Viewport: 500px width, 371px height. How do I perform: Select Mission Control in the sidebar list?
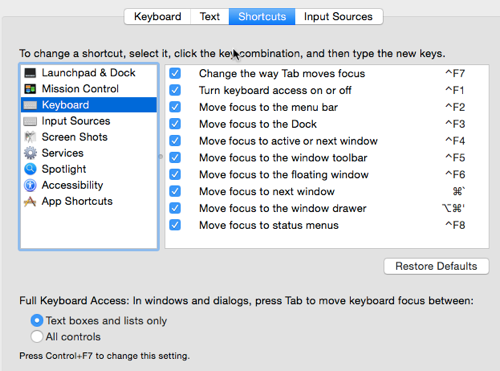[x=89, y=89]
